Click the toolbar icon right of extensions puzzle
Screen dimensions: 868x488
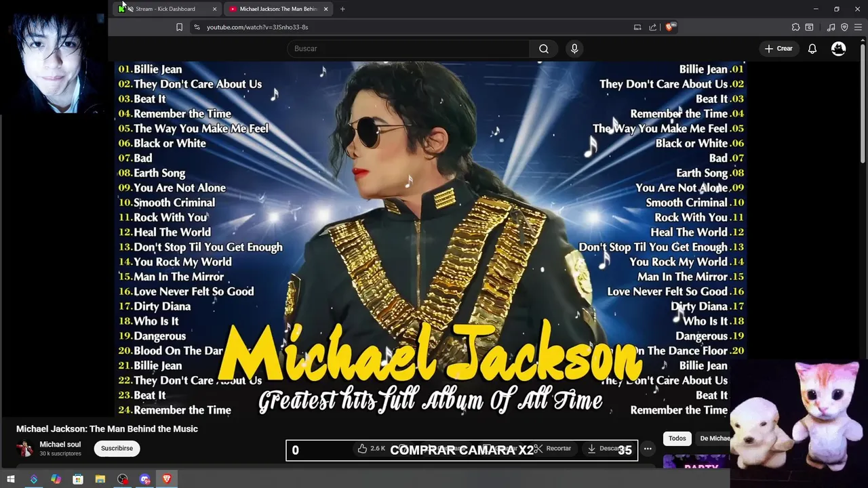click(809, 27)
